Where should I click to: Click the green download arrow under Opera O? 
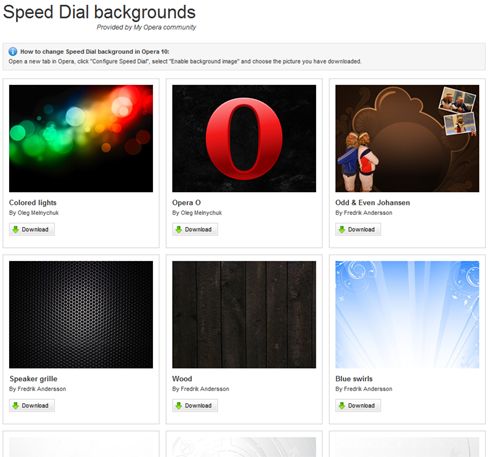tap(179, 229)
